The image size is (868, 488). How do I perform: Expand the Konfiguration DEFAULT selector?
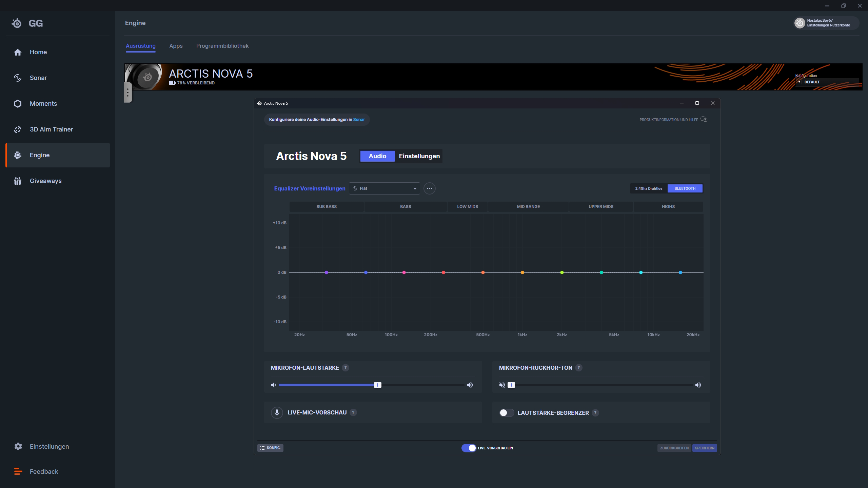point(799,82)
